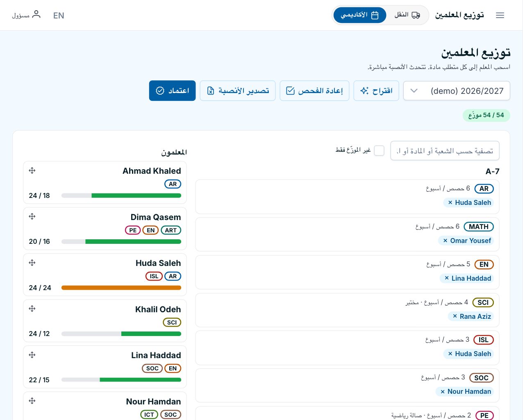Toggle غير الموزّع فقط checkbox
This screenshot has width=523, height=420.
[x=379, y=150]
